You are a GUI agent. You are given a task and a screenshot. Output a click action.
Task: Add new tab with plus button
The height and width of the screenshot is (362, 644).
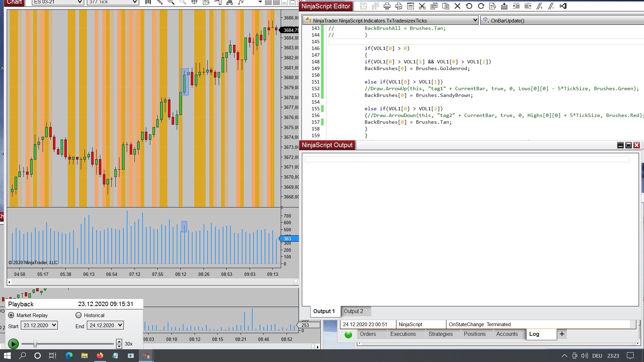[562, 334]
